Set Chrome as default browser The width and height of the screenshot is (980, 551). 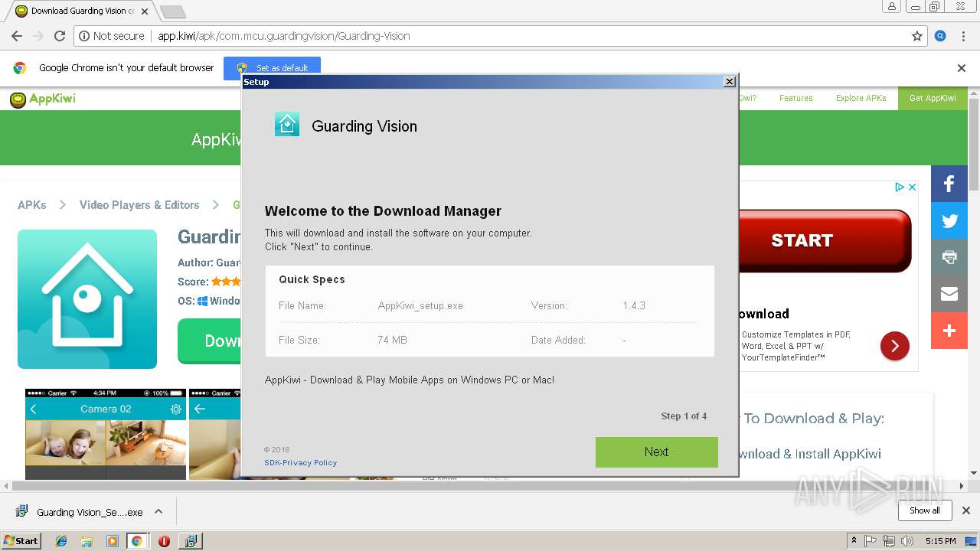(x=273, y=67)
